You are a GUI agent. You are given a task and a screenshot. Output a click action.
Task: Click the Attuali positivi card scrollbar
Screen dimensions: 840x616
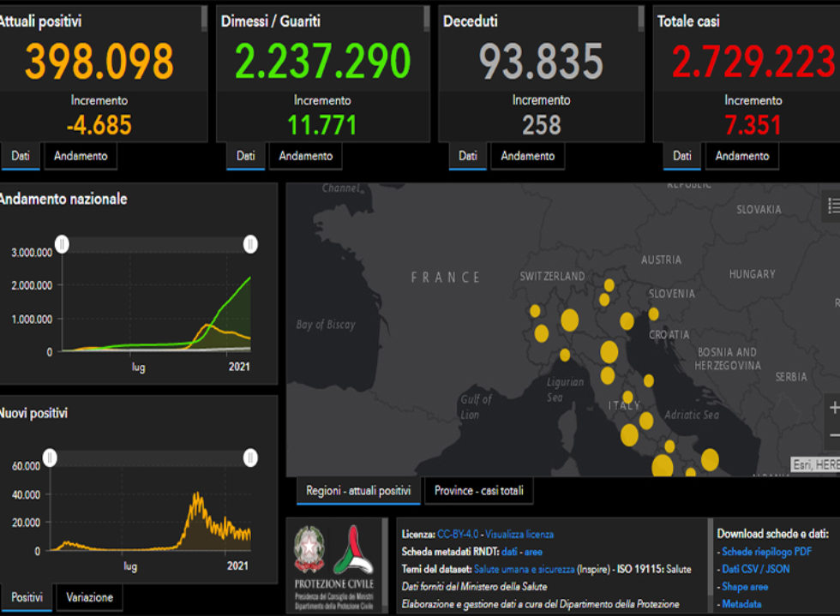(204, 18)
